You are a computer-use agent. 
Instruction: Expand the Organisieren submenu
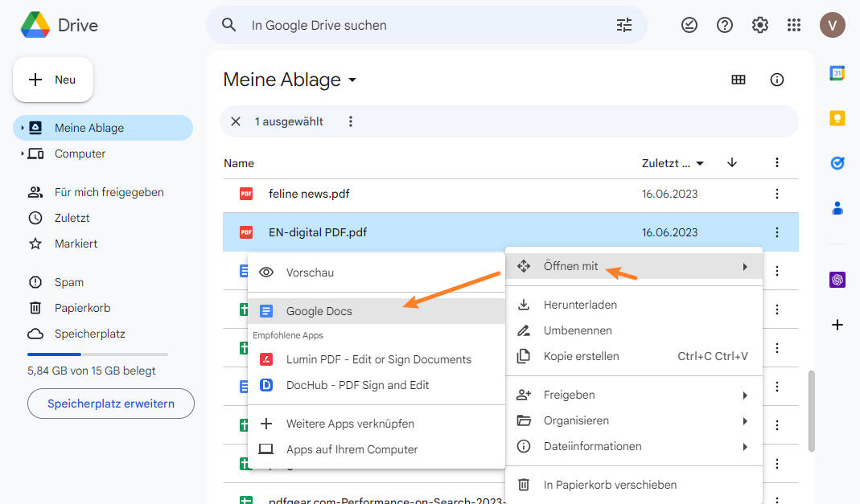click(x=633, y=420)
